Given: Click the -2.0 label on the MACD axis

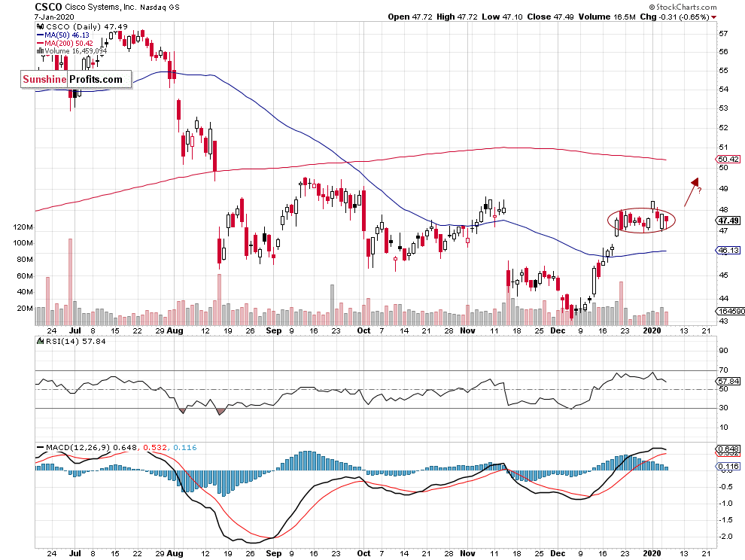Looking at the screenshot, I should (x=725, y=537).
